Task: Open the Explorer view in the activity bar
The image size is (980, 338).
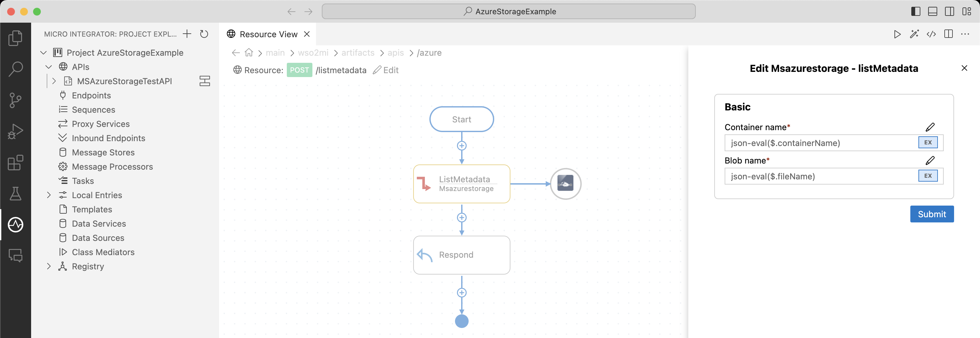Action: point(15,38)
